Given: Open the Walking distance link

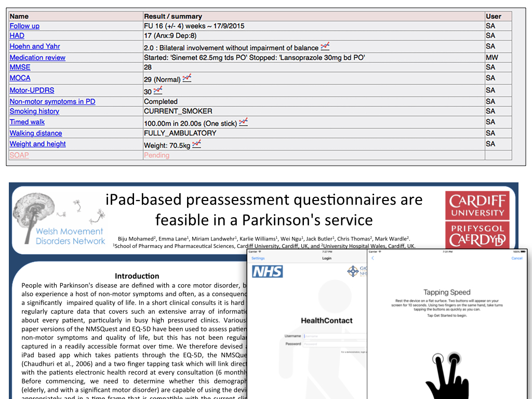Looking at the screenshot, I should [x=36, y=133].
